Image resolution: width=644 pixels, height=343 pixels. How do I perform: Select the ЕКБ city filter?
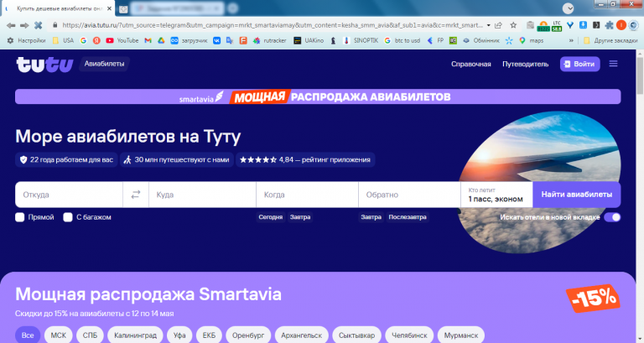tap(209, 335)
